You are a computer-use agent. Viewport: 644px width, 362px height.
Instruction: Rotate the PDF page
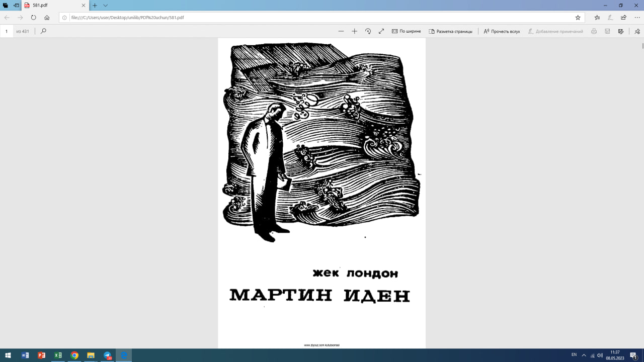click(368, 31)
